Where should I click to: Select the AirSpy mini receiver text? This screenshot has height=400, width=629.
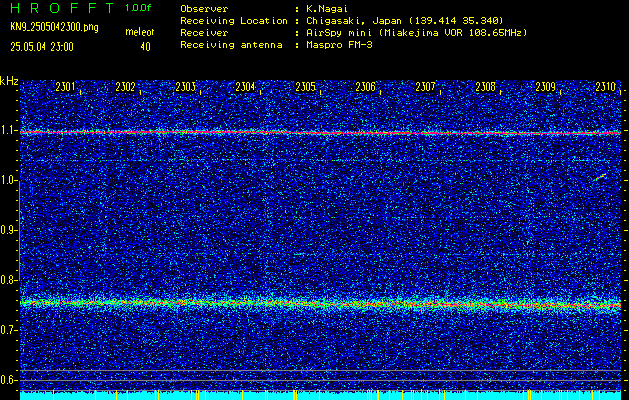pyautogui.click(x=415, y=32)
